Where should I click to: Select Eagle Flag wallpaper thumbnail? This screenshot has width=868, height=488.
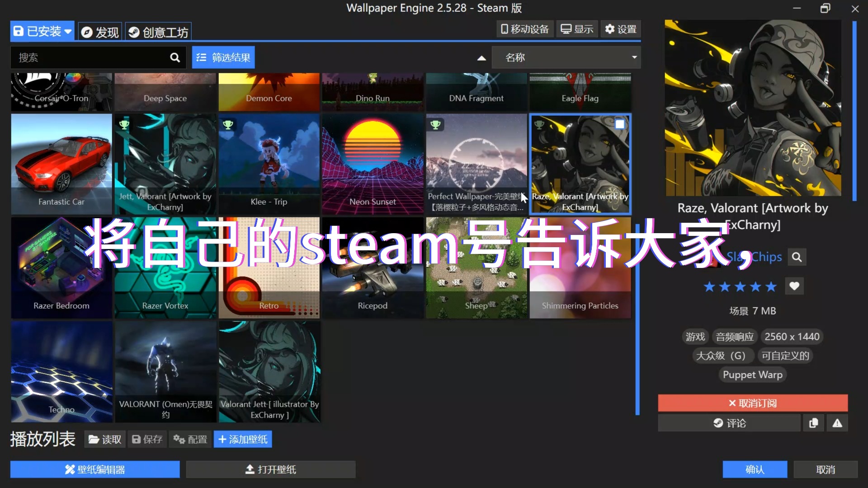pos(580,92)
